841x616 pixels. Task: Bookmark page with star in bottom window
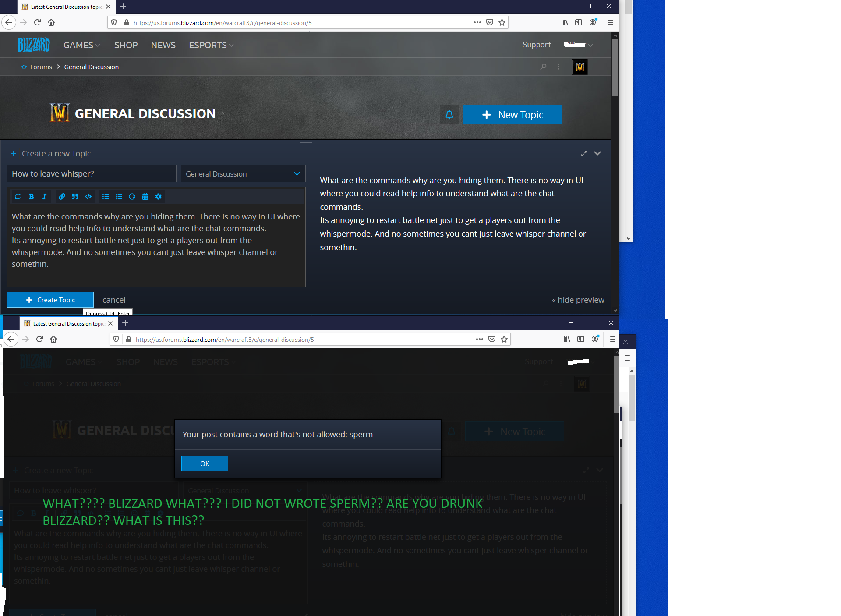[504, 339]
